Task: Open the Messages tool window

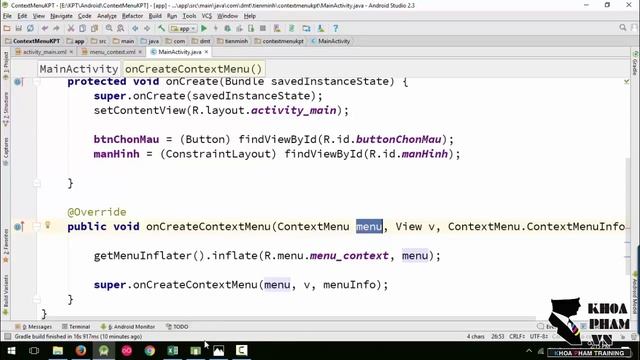Action: pyautogui.click(x=33, y=327)
